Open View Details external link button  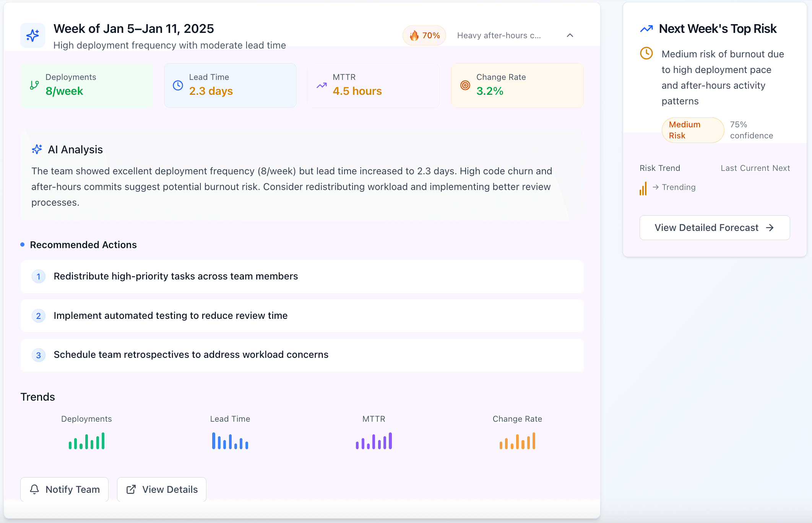pos(162,489)
